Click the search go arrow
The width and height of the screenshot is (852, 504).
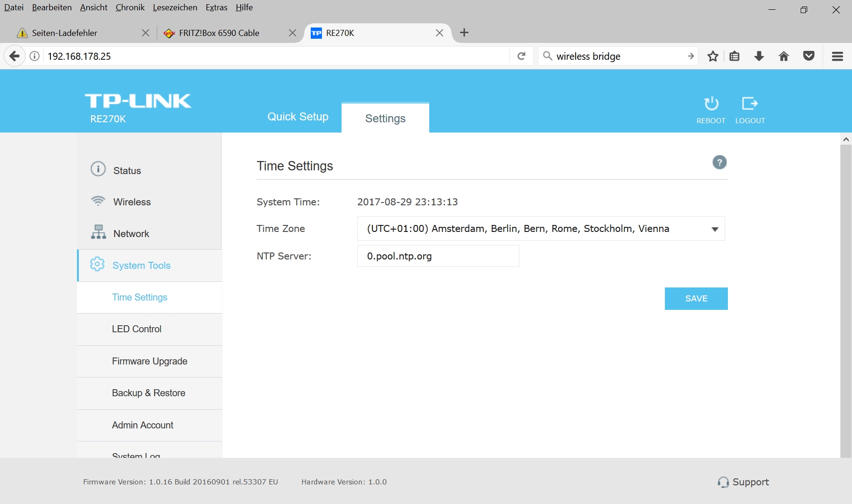pos(691,56)
